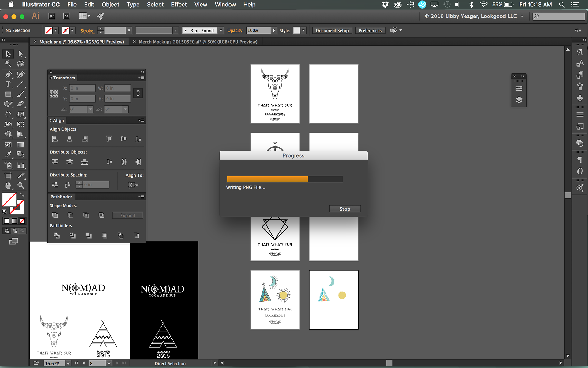The width and height of the screenshot is (588, 368).
Task: Click the Unite shape mode icon
Action: [55, 215]
